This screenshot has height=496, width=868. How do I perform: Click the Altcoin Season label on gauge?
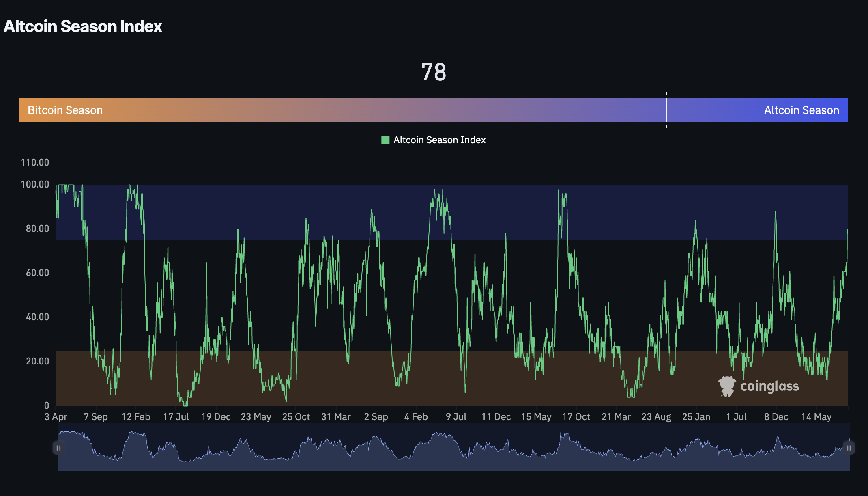click(801, 110)
